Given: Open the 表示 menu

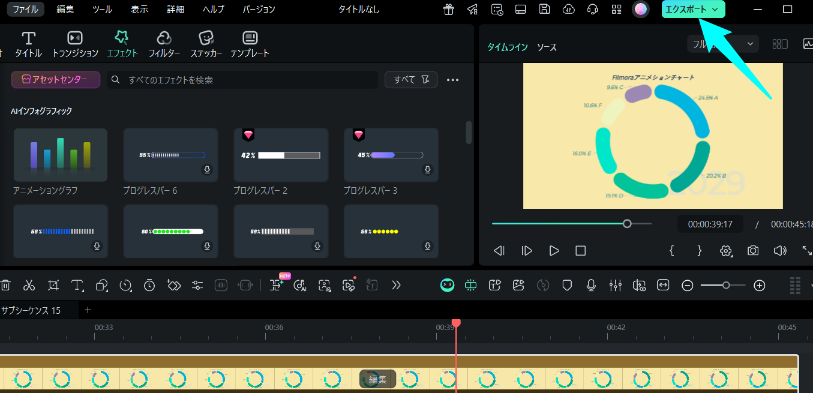Looking at the screenshot, I should (139, 9).
